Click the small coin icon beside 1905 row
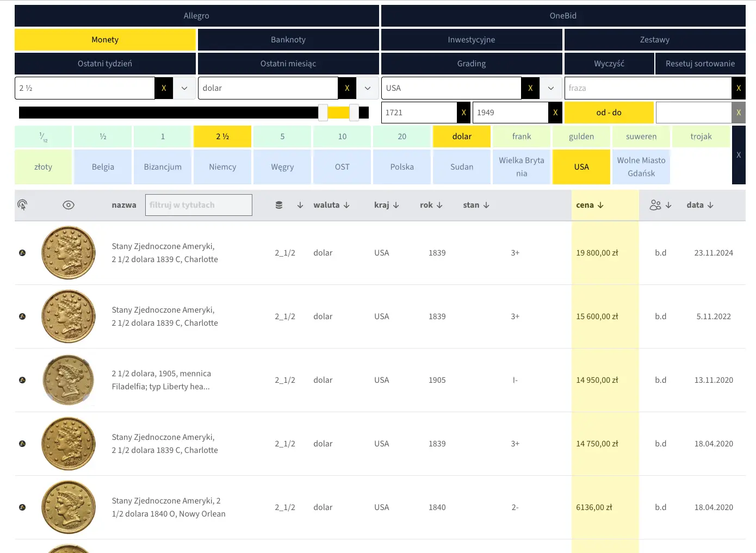Image resolution: width=756 pixels, height=553 pixels. (x=22, y=380)
